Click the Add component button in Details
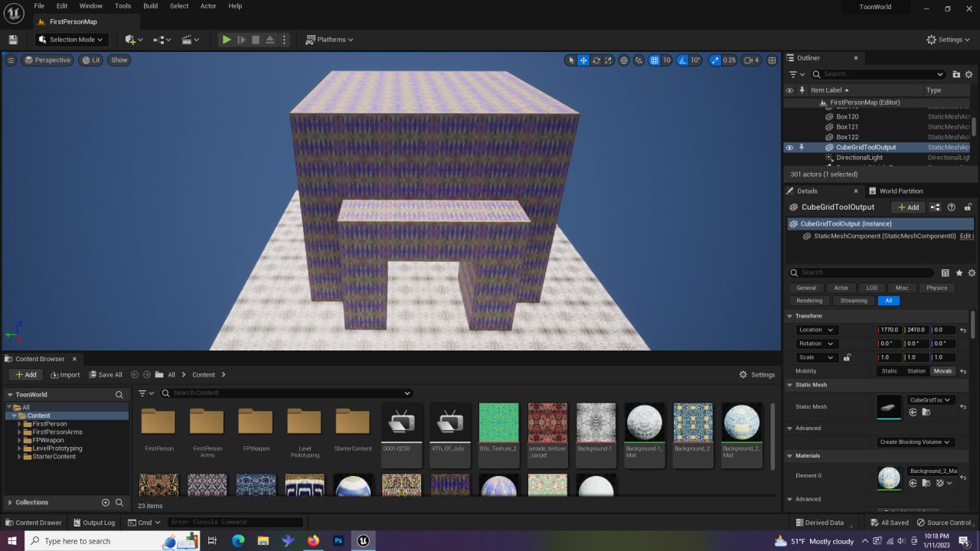 (x=908, y=207)
